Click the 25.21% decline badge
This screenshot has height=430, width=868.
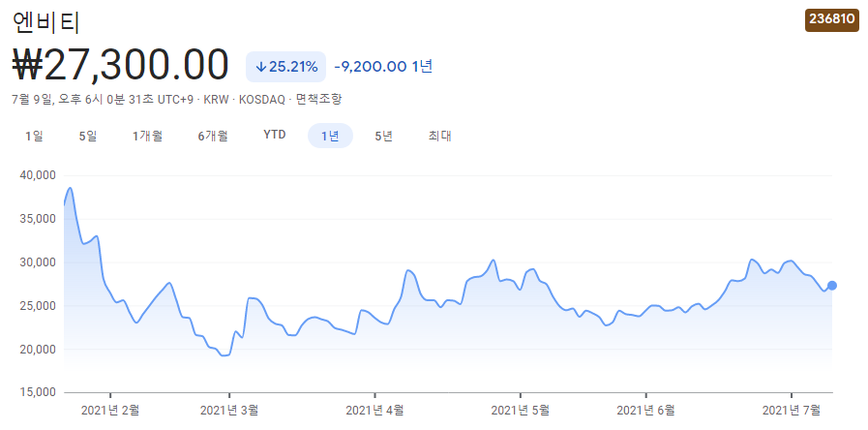coord(285,67)
